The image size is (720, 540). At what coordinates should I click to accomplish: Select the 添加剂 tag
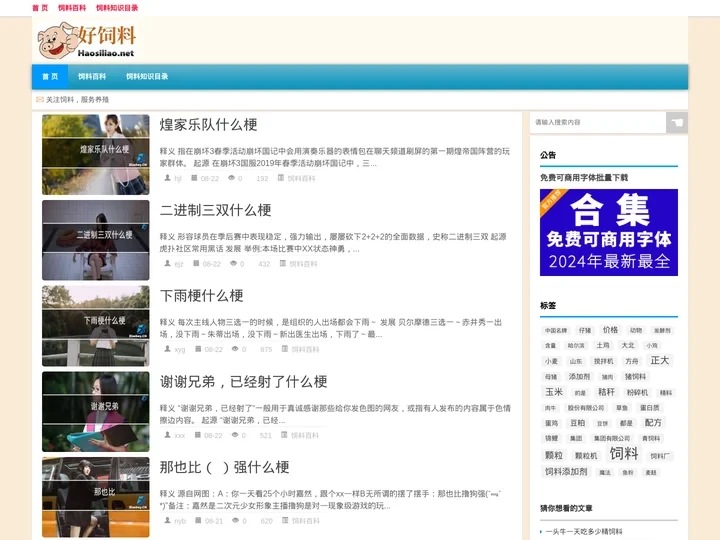579,377
